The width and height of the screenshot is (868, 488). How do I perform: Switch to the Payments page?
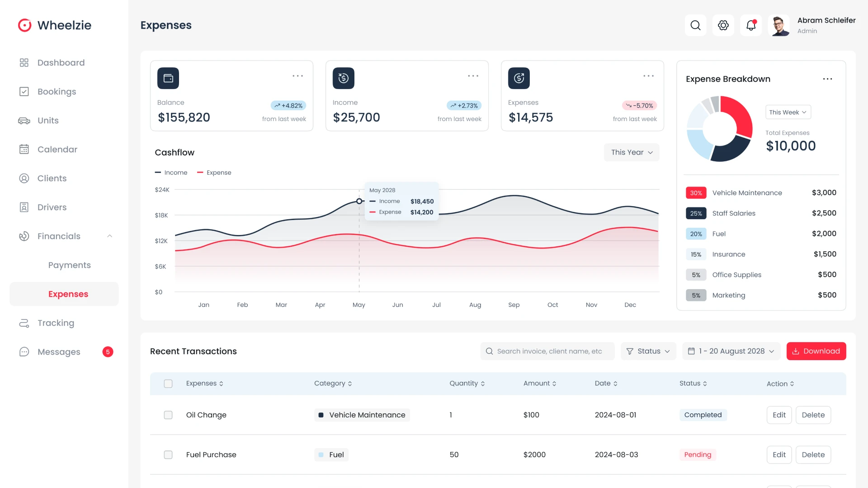point(69,265)
